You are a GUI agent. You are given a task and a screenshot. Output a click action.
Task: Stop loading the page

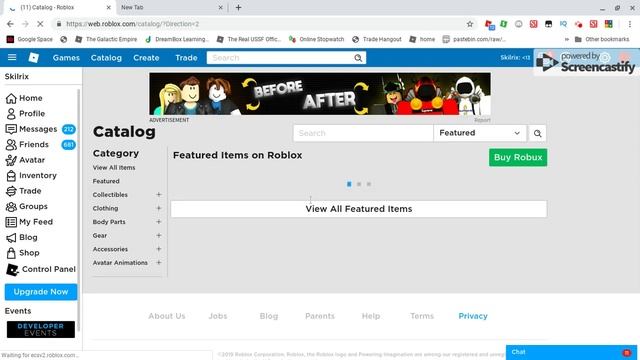[x=40, y=24]
